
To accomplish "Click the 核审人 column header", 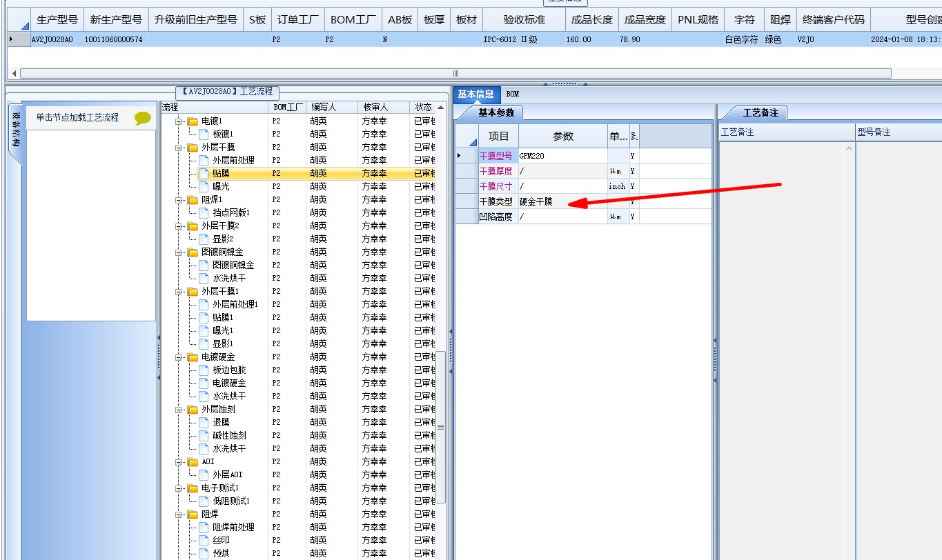I will tap(384, 107).
